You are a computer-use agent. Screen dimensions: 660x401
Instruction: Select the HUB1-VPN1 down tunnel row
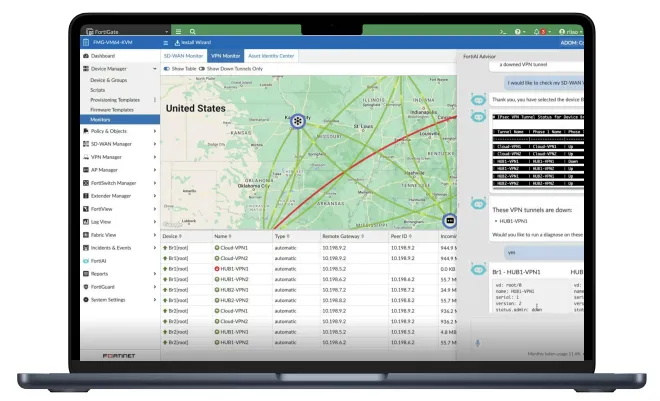tap(309, 269)
